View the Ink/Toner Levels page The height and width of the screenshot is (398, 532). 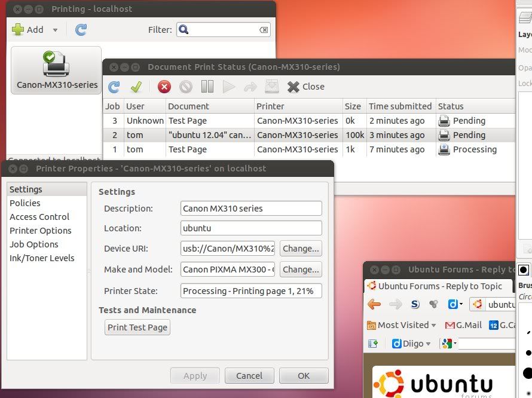coord(47,258)
